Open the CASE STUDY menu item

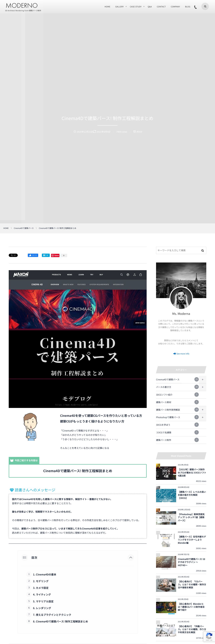click(136, 7)
